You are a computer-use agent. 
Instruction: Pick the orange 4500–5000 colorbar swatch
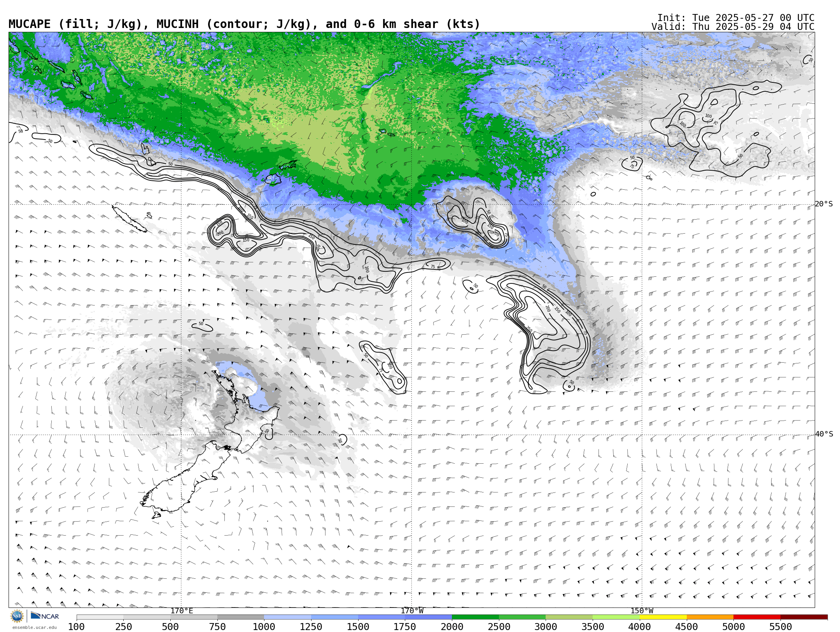710,617
